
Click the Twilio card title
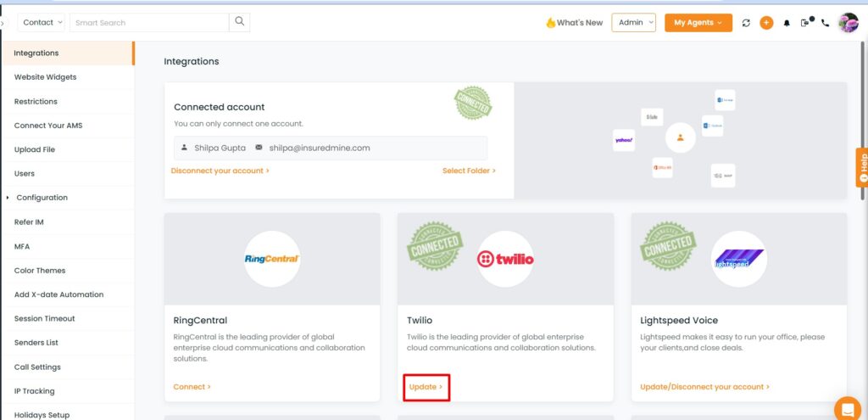pyautogui.click(x=420, y=320)
